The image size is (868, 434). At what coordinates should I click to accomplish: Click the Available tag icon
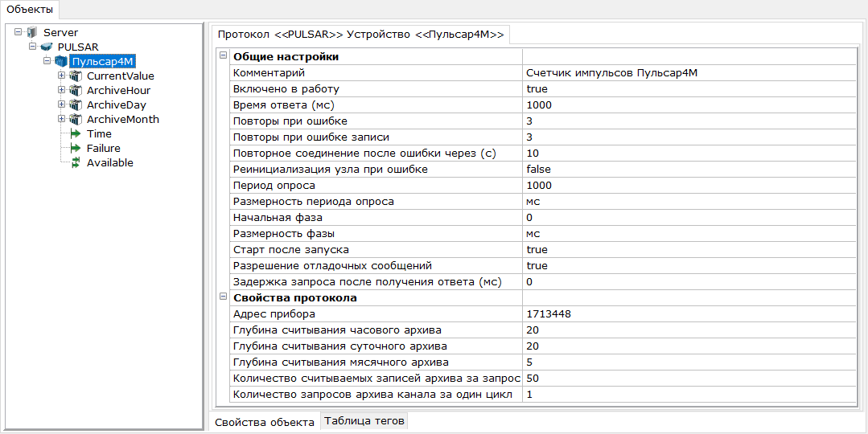click(x=76, y=162)
